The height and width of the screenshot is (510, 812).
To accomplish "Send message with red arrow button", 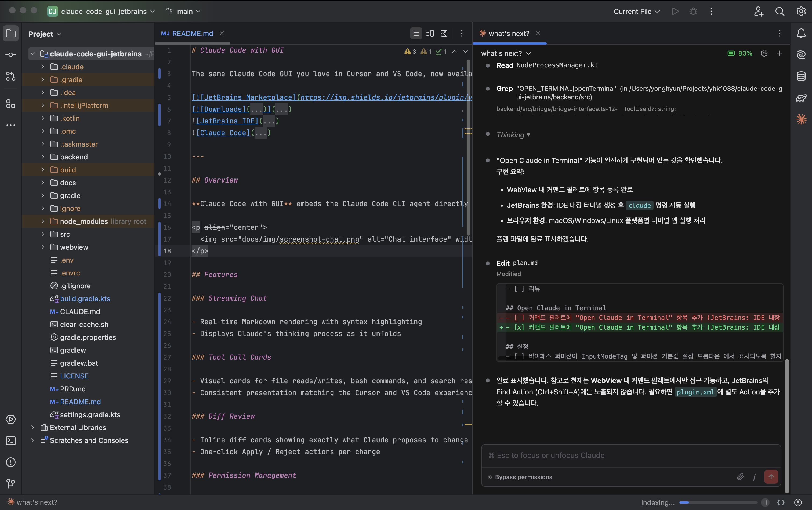I will 771,477.
